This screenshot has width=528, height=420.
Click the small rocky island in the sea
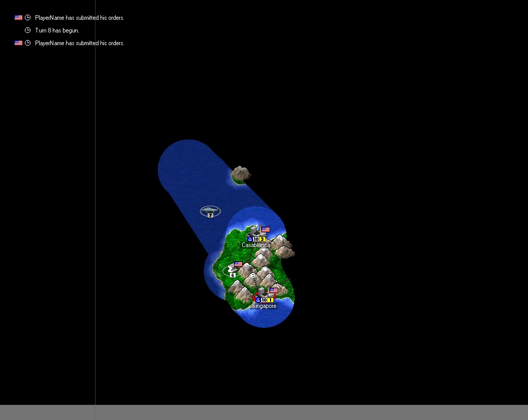point(240,175)
